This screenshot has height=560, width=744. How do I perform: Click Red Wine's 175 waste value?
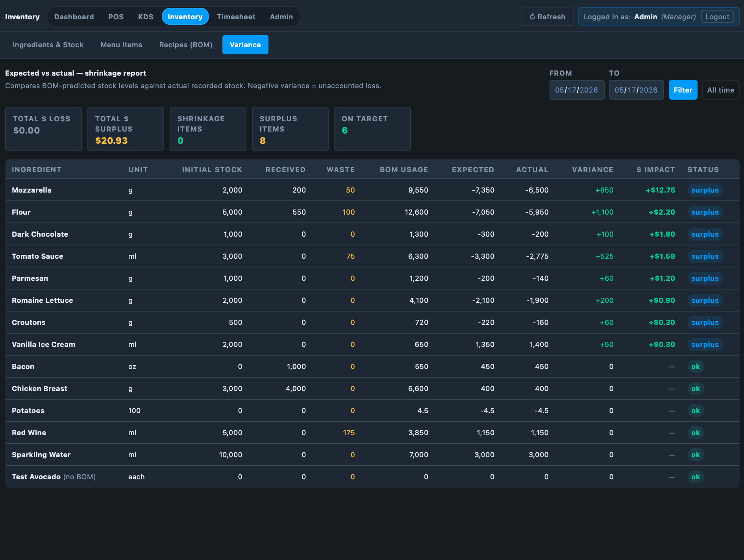(x=349, y=432)
